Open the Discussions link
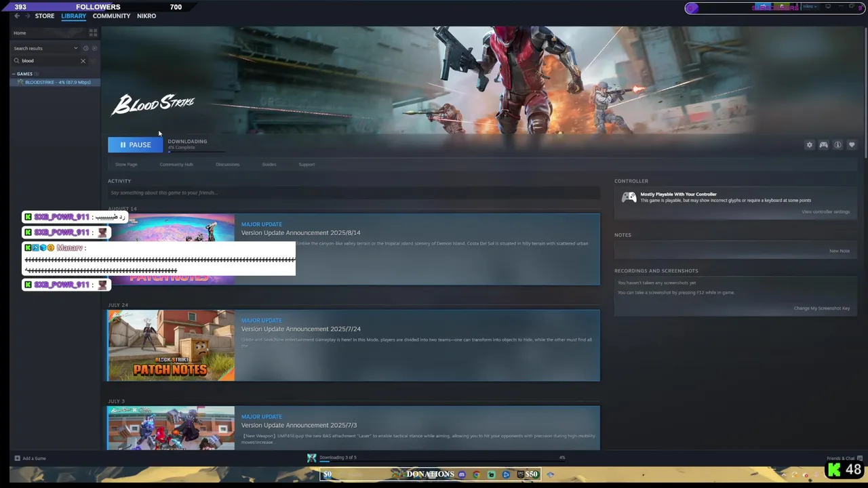 (x=227, y=164)
